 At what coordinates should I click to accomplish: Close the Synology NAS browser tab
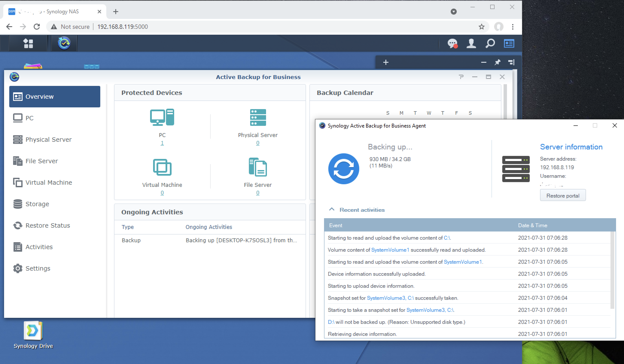tap(99, 12)
